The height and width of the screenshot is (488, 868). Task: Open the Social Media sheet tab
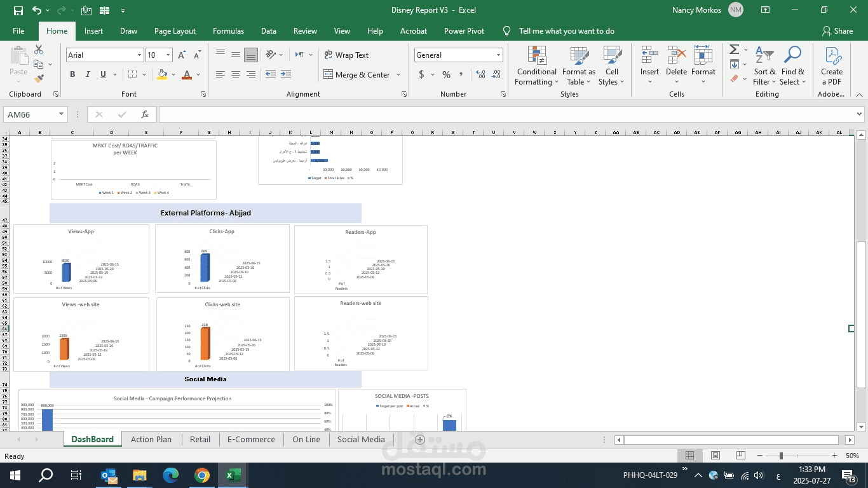[361, 440]
